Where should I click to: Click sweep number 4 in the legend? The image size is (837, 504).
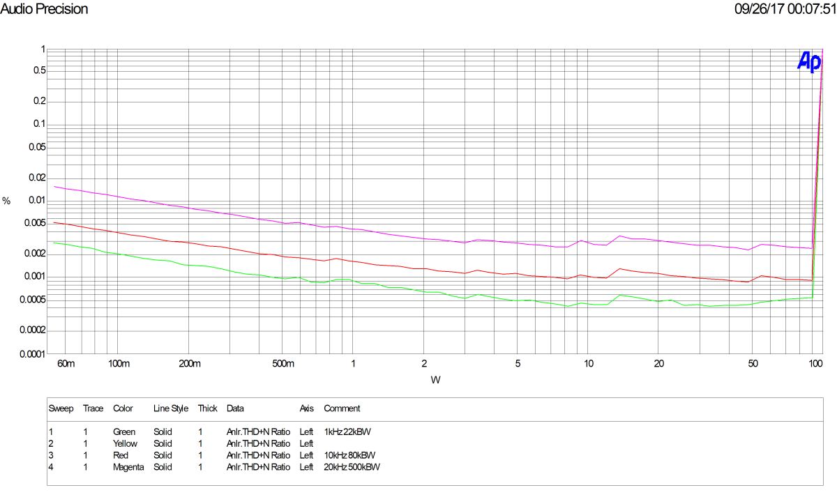(x=51, y=466)
